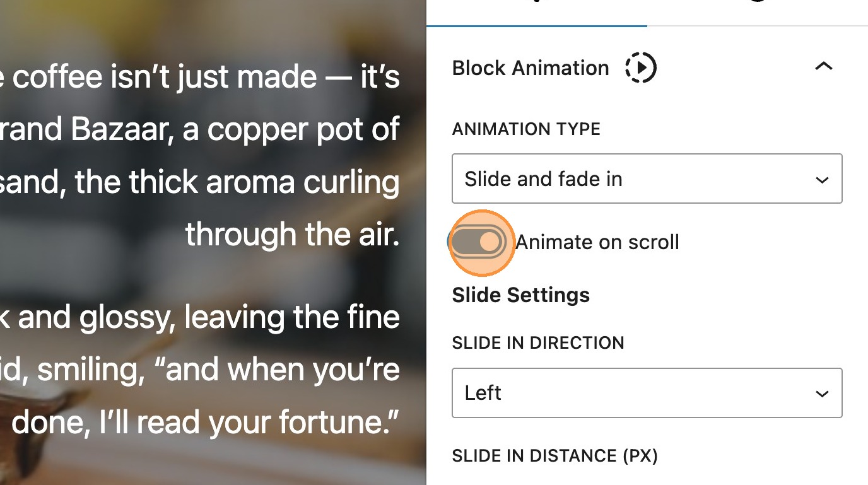This screenshot has height=485, width=868.
Task: Click the Block Animation panel heading
Action: coord(531,67)
